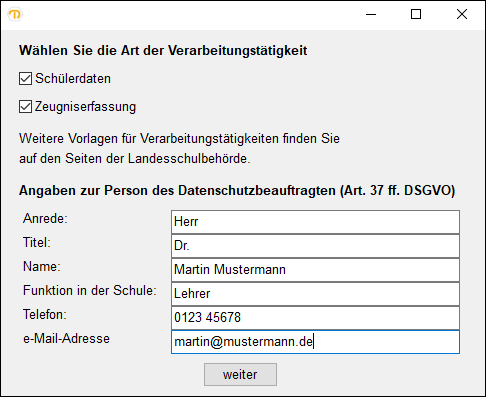Minimize the dialog window

[371, 14]
